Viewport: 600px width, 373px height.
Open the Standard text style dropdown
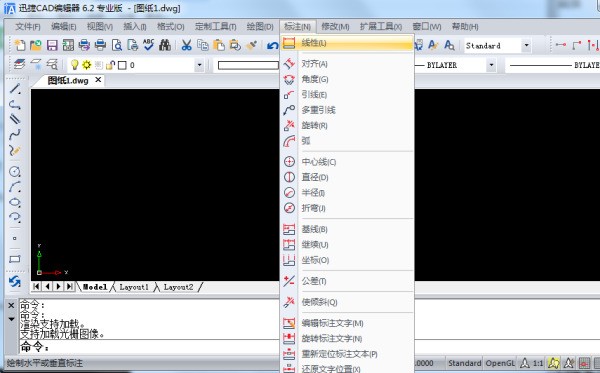point(527,46)
